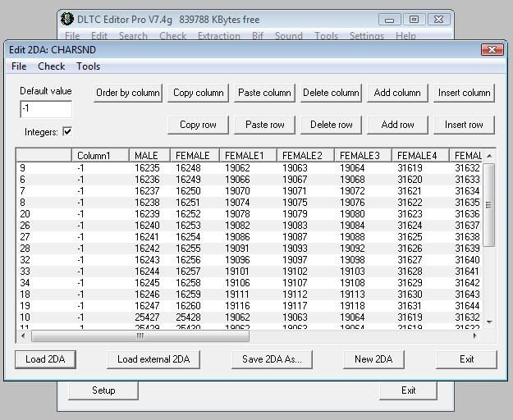Select the FEMALE1 column header
This screenshot has width=513, height=420.
pos(245,156)
